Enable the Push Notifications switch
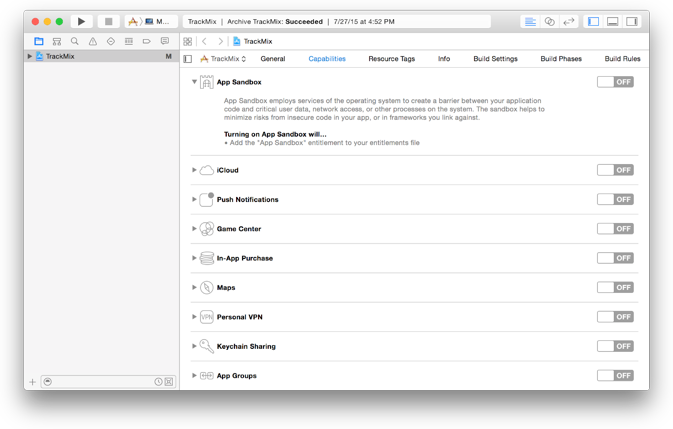The height and width of the screenshot is (429, 673). coord(615,199)
